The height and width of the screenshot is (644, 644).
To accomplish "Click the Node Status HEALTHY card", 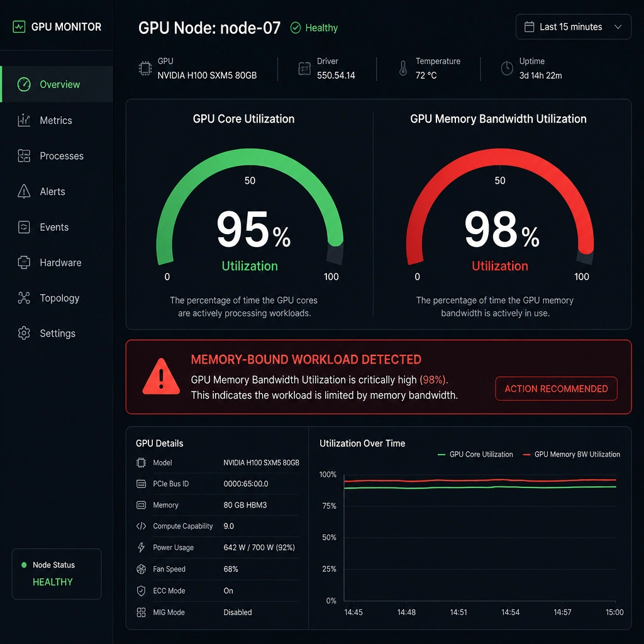I will coord(57,574).
